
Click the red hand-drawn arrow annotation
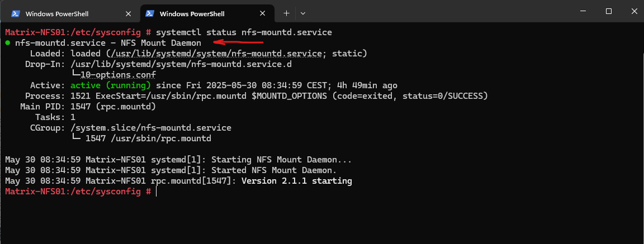pos(238,41)
